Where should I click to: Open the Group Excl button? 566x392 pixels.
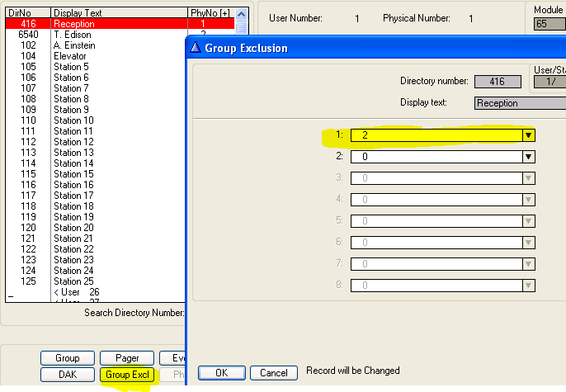tap(127, 375)
